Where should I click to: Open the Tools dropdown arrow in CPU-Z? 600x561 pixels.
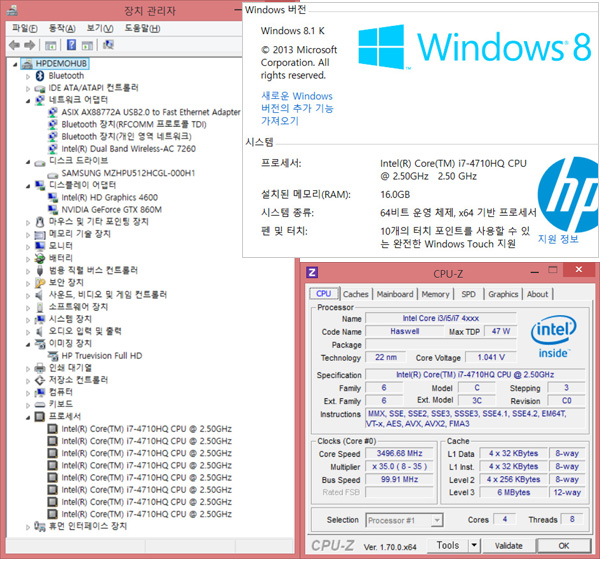(474, 545)
